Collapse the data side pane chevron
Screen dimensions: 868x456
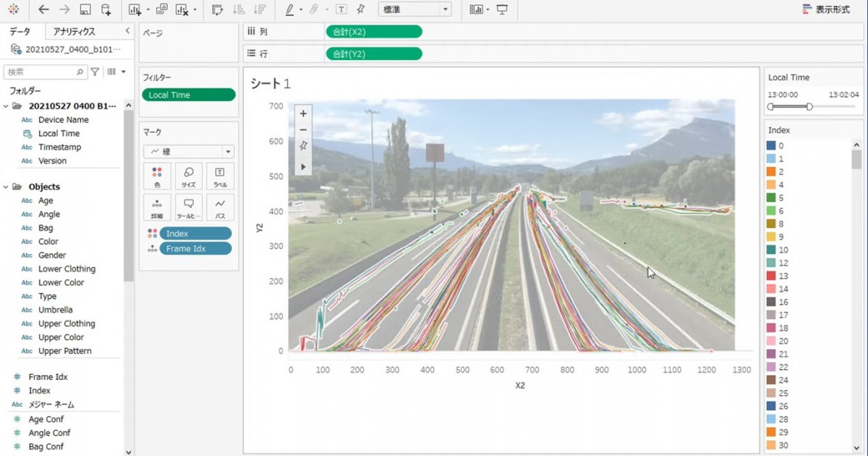[127, 31]
